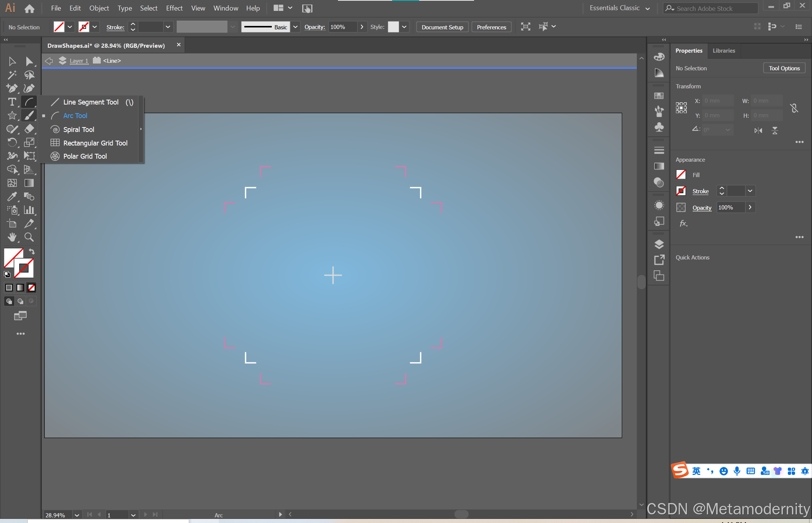Open Tool Options in Properties panel
The width and height of the screenshot is (812, 523).
click(784, 68)
